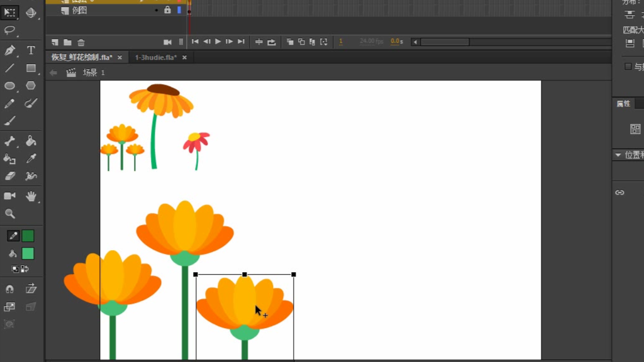644x362 pixels.
Task: Select the Pen tool
Action: [x=10, y=50]
